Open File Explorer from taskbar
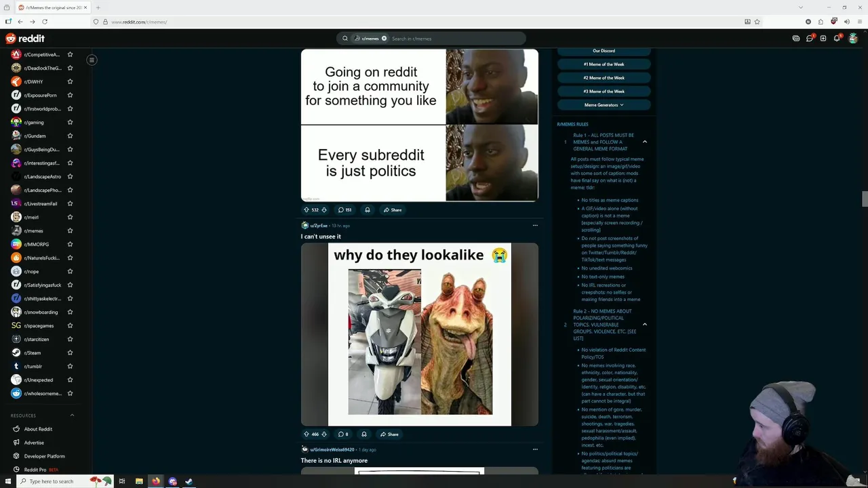The width and height of the screenshot is (868, 488). coord(139,481)
